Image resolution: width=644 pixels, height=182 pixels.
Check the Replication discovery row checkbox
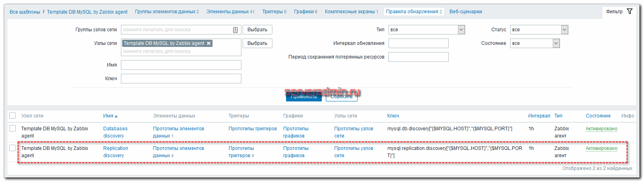click(x=12, y=148)
